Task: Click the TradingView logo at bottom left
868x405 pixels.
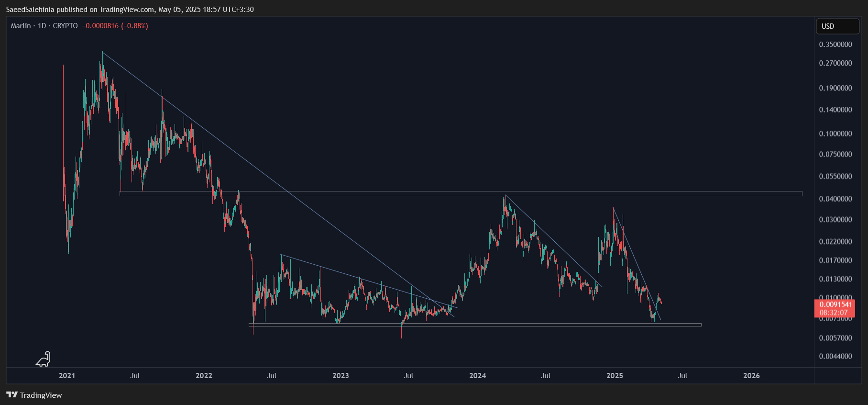Action: [34, 395]
